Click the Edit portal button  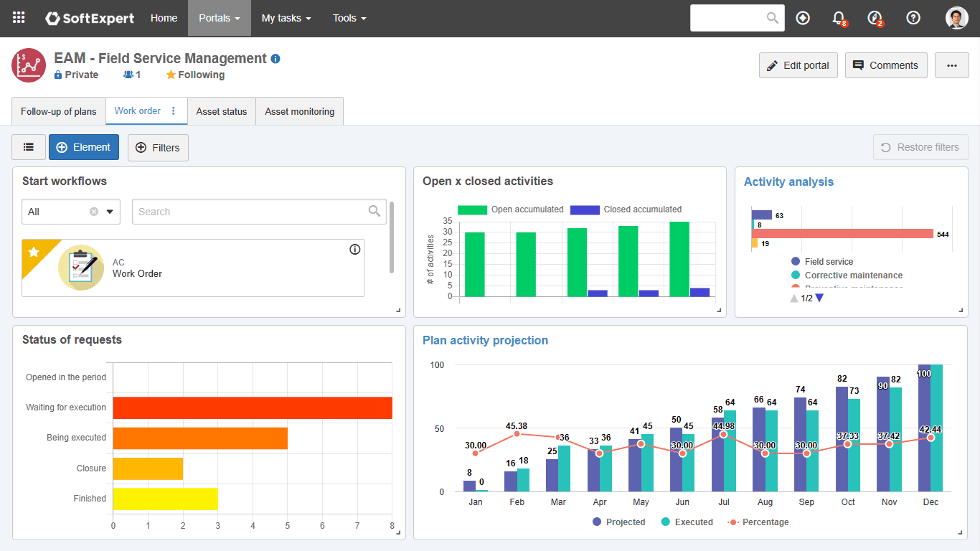[x=798, y=65]
